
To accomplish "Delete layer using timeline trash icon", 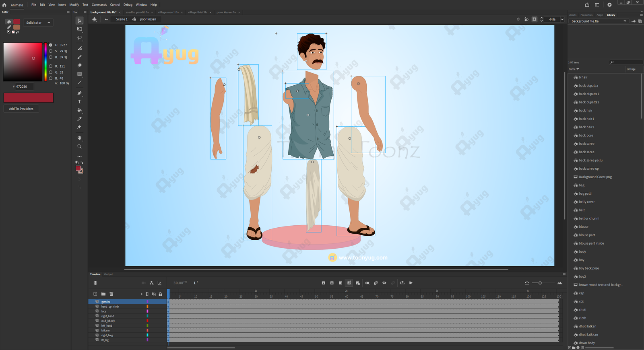I will pos(111,294).
